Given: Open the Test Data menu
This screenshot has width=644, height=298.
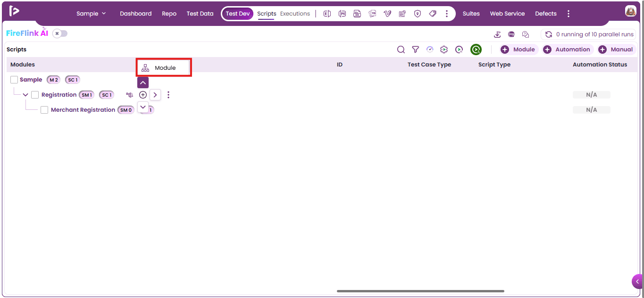Looking at the screenshot, I should [x=200, y=14].
